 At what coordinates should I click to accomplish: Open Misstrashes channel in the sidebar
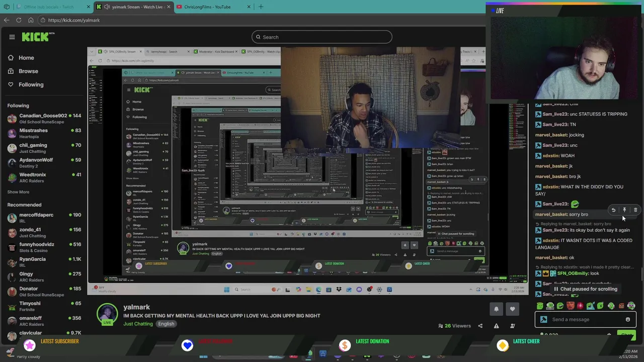pyautogui.click(x=44, y=133)
